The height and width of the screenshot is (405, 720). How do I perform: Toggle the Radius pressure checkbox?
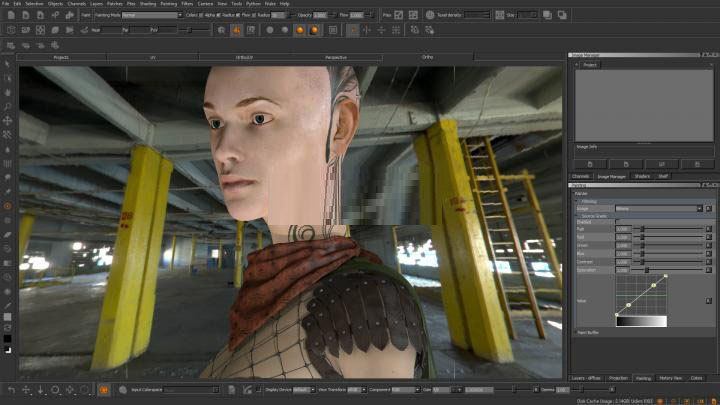click(237, 15)
